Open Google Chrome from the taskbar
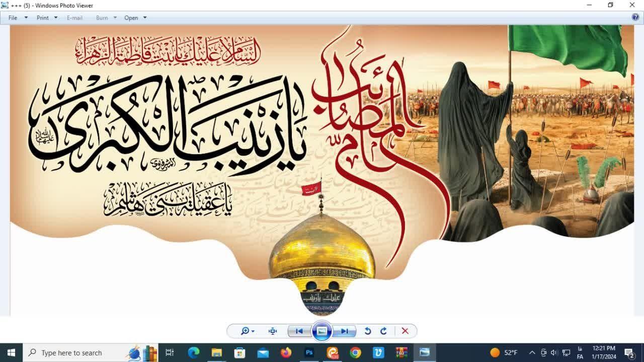 click(356, 352)
